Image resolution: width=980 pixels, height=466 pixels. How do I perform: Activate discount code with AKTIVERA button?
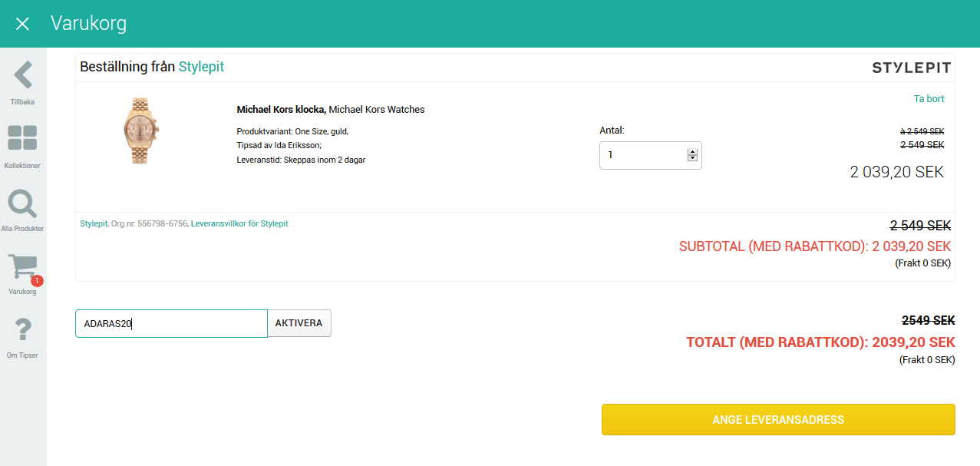299,323
